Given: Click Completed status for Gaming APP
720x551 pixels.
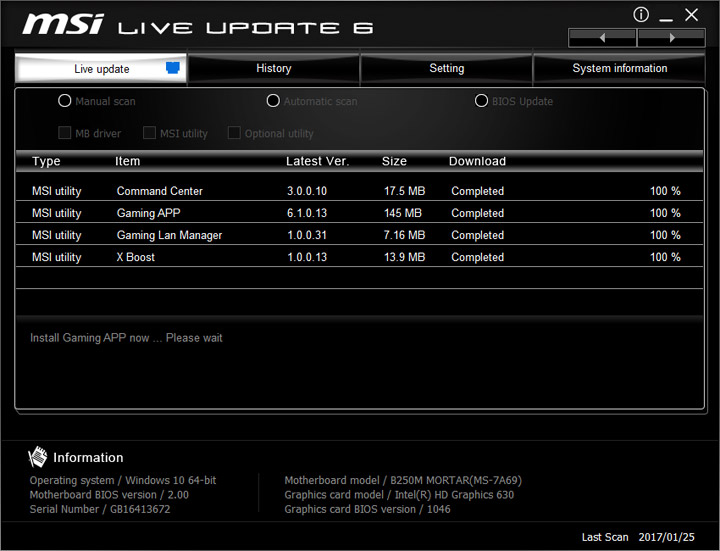Looking at the screenshot, I should [x=478, y=213].
